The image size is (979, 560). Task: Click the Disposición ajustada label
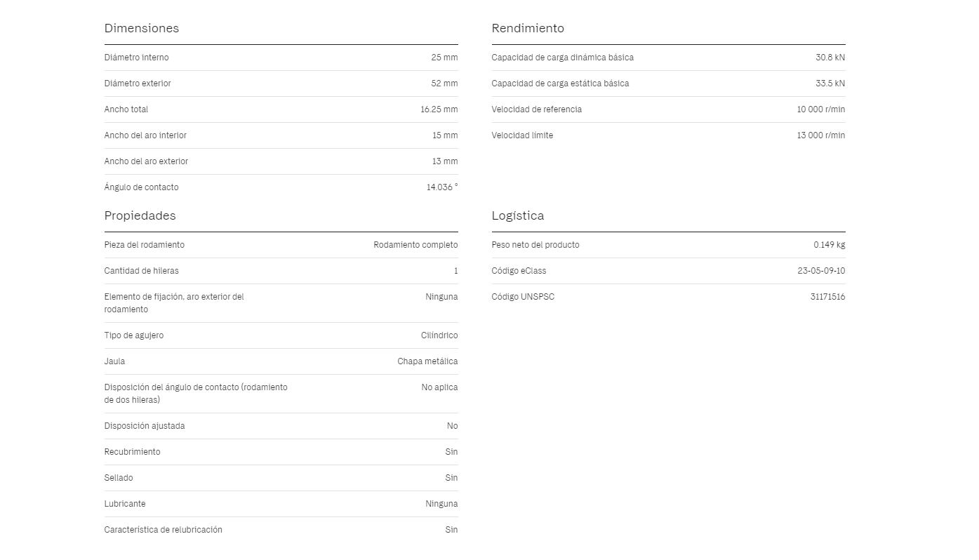(144, 426)
